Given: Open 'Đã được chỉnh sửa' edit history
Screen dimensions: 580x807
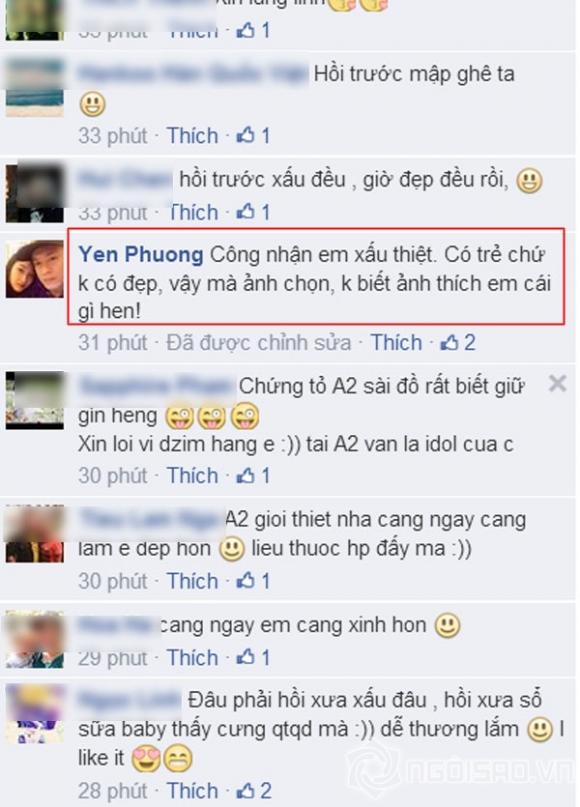Looking at the screenshot, I should click(x=258, y=343).
